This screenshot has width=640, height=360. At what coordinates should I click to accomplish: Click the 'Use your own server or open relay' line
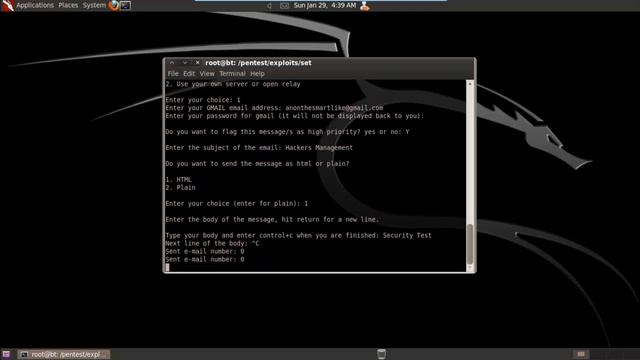coord(233,84)
